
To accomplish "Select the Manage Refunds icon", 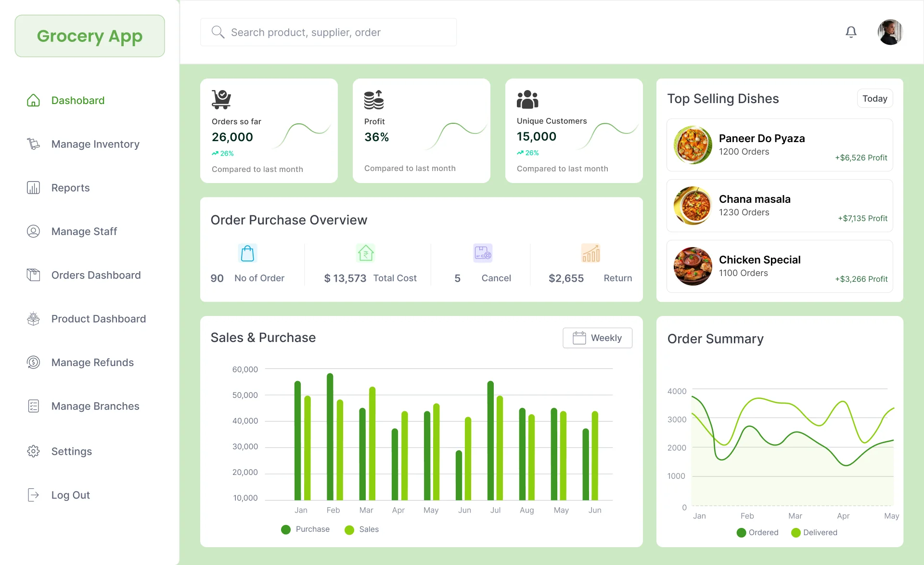I will point(33,362).
